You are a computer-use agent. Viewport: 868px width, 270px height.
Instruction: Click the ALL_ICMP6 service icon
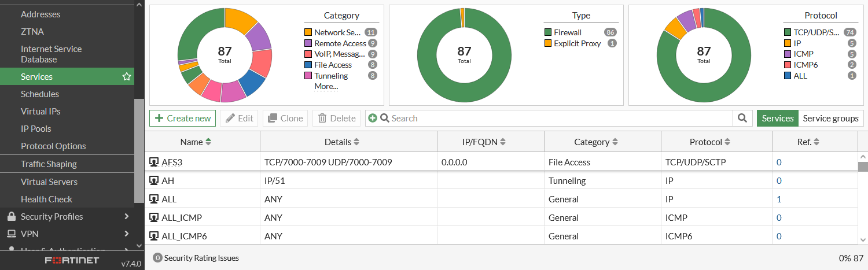pyautogui.click(x=154, y=236)
